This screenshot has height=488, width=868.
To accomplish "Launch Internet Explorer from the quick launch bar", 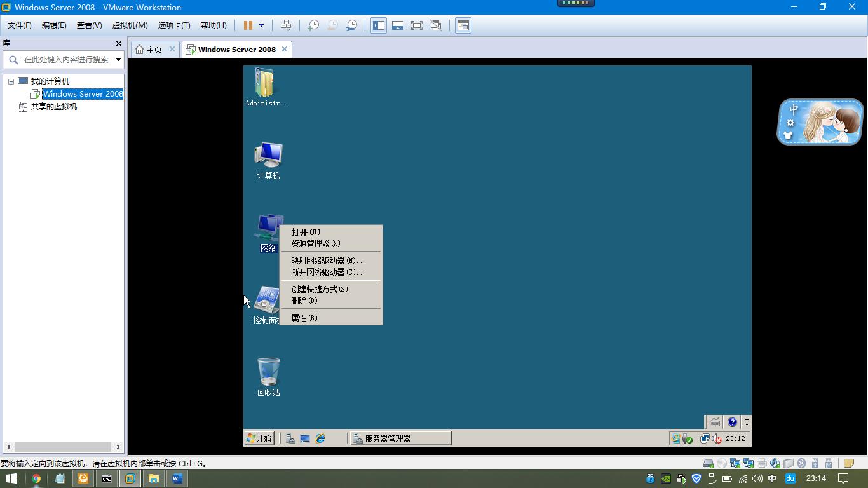I will point(320,438).
